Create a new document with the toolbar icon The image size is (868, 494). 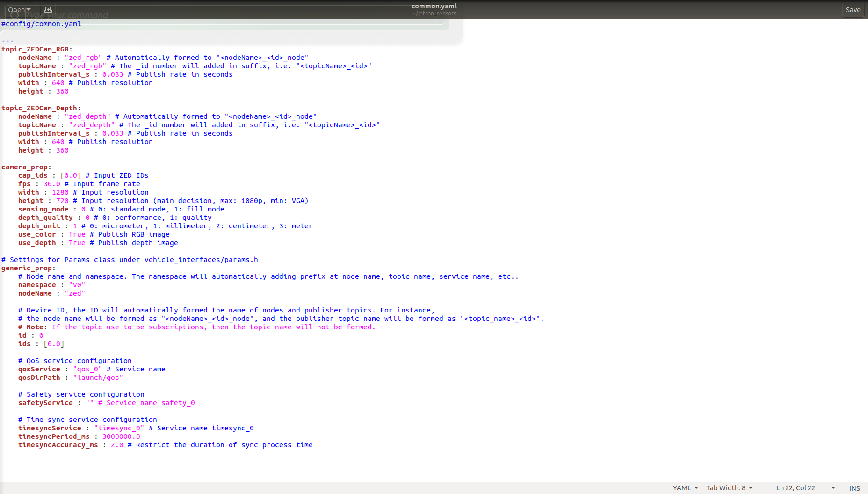(48, 10)
